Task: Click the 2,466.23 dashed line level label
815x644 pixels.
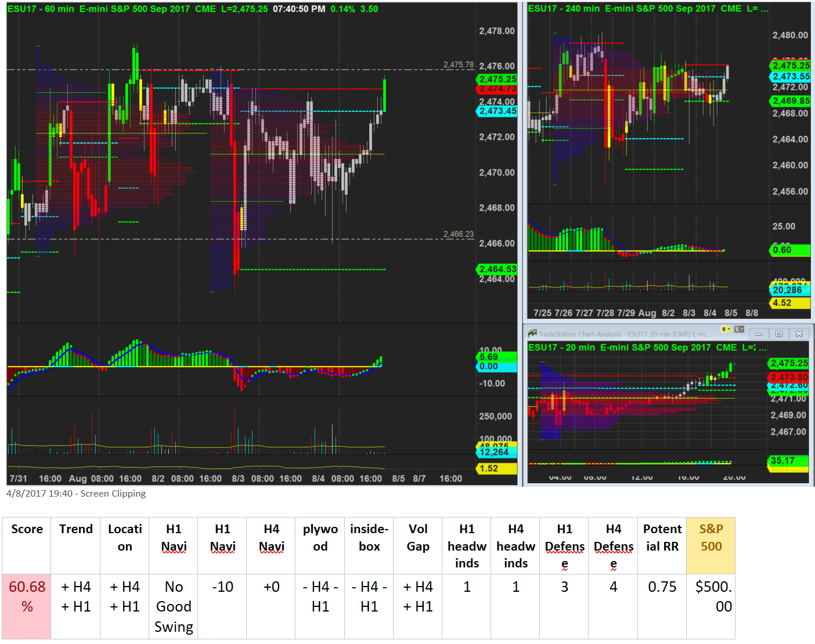Action: point(459,234)
